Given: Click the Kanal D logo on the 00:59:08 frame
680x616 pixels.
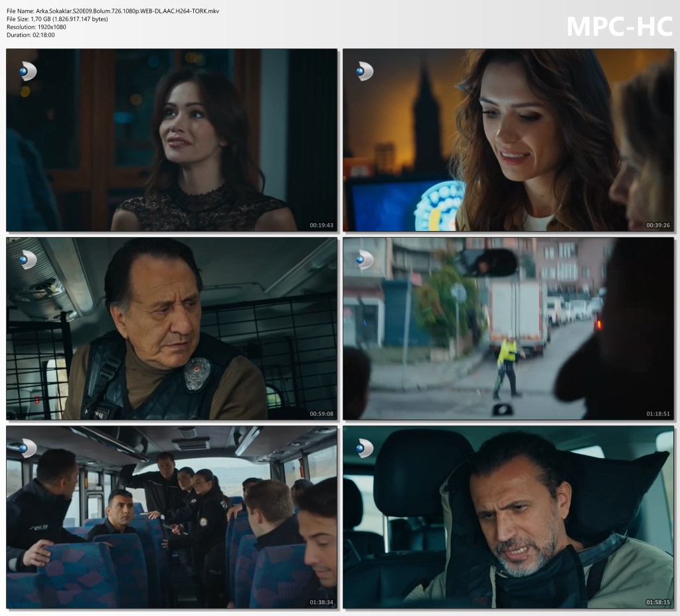Looking at the screenshot, I should (x=27, y=260).
